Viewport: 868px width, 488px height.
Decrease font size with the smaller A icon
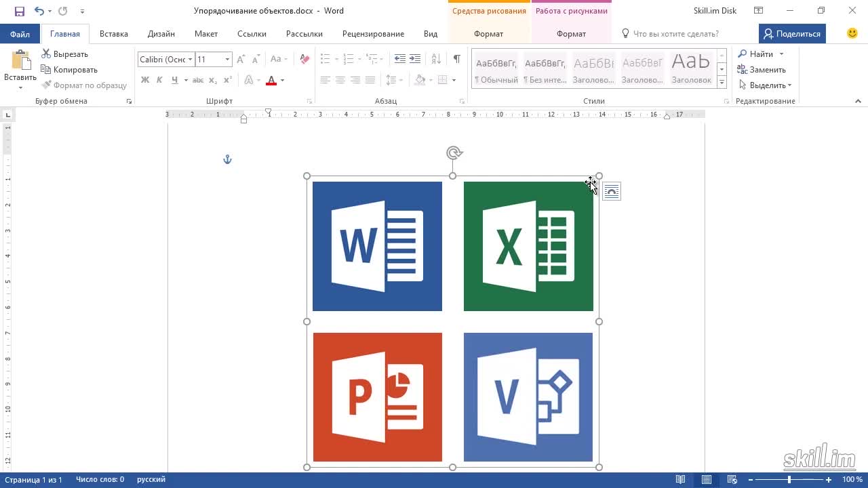pos(255,60)
